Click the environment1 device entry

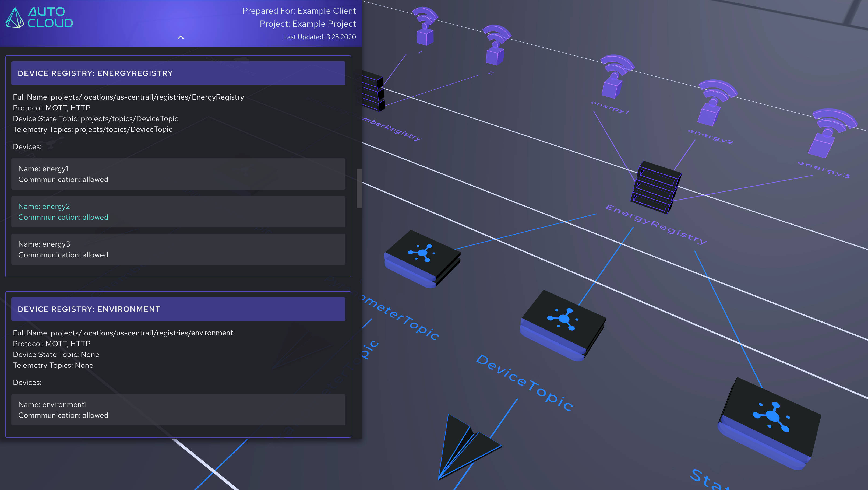pyautogui.click(x=178, y=410)
